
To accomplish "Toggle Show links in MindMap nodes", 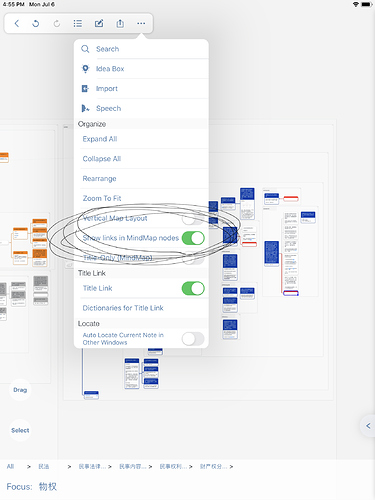I will tap(193, 238).
